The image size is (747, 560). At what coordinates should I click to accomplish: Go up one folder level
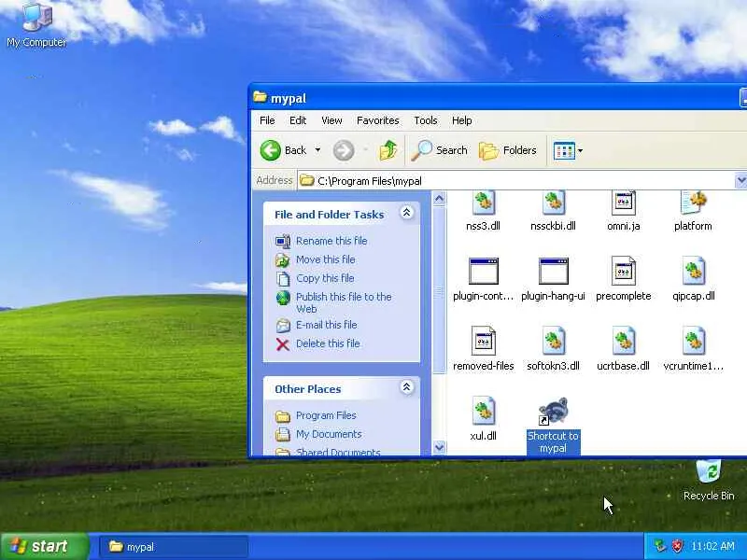click(x=388, y=150)
